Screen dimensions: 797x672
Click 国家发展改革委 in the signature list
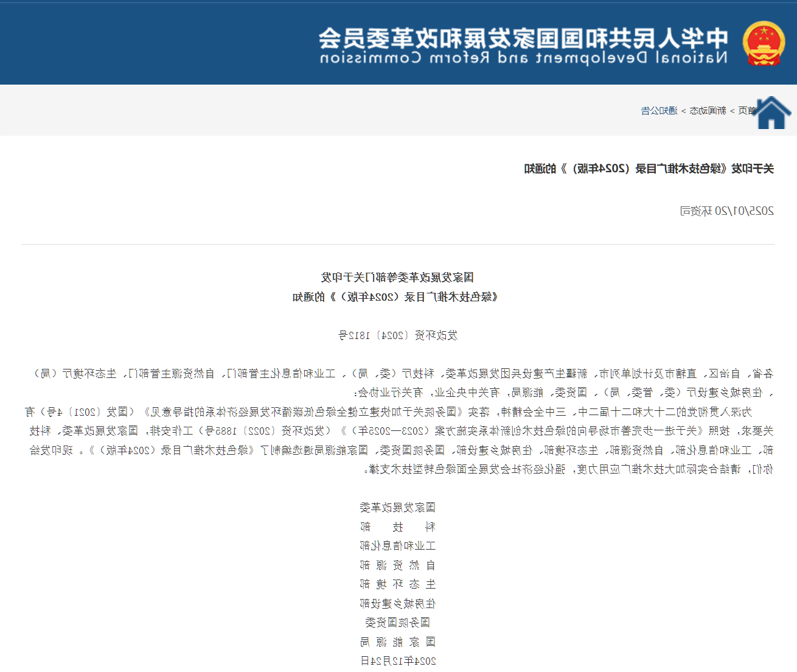coord(398,508)
